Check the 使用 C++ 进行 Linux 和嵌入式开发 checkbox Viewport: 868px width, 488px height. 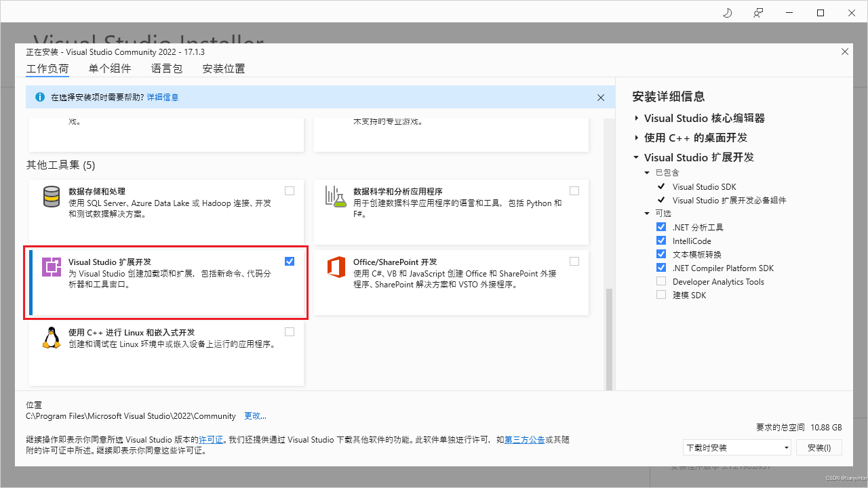[x=290, y=332]
